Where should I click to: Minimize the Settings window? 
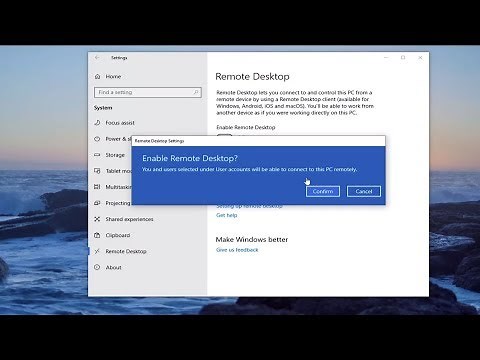click(386, 58)
